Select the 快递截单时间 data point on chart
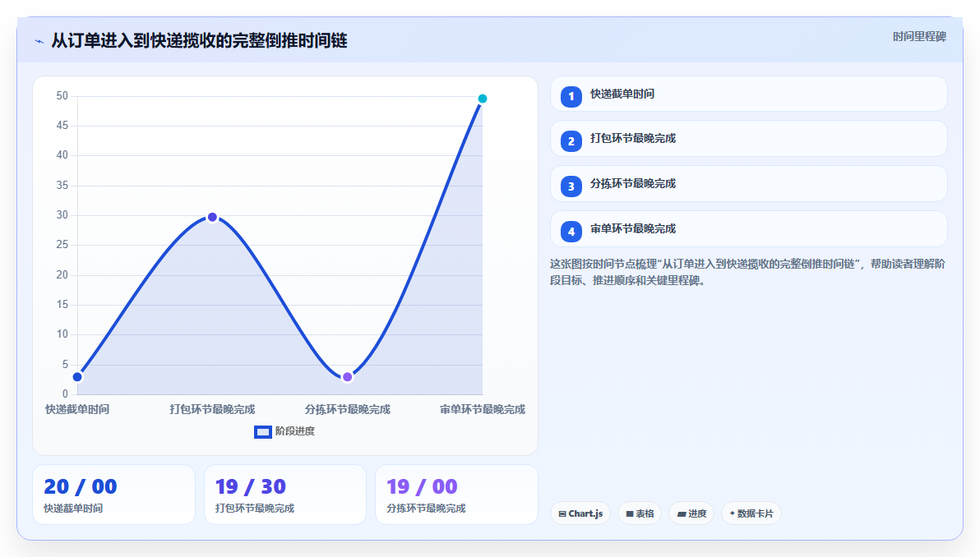This screenshot has width=980, height=557. coord(77,377)
